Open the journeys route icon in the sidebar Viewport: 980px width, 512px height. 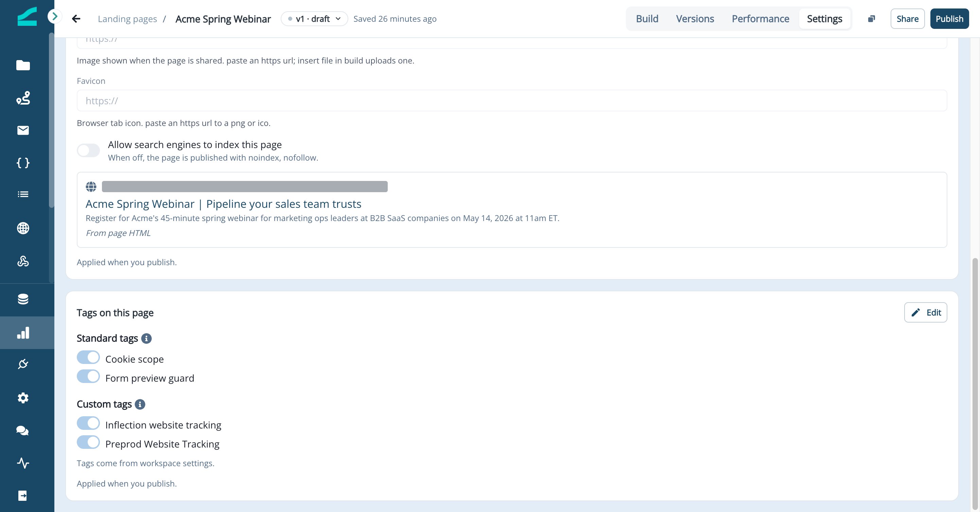(23, 98)
